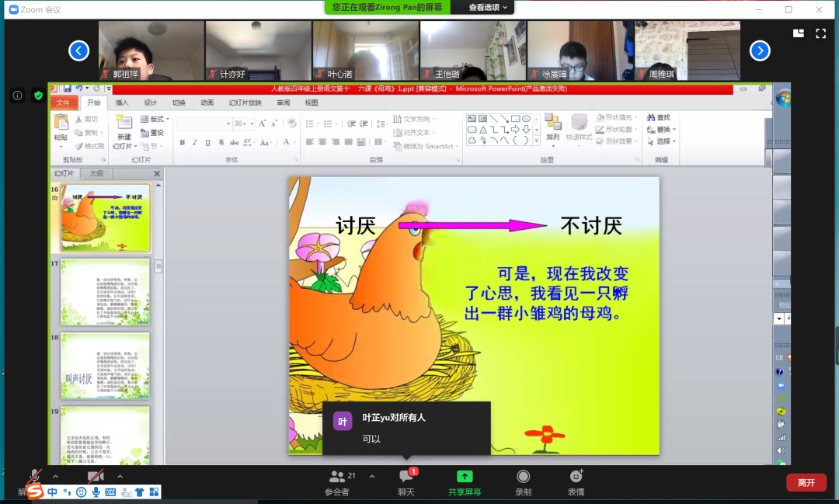Click the green encryption shield icon

(x=38, y=96)
